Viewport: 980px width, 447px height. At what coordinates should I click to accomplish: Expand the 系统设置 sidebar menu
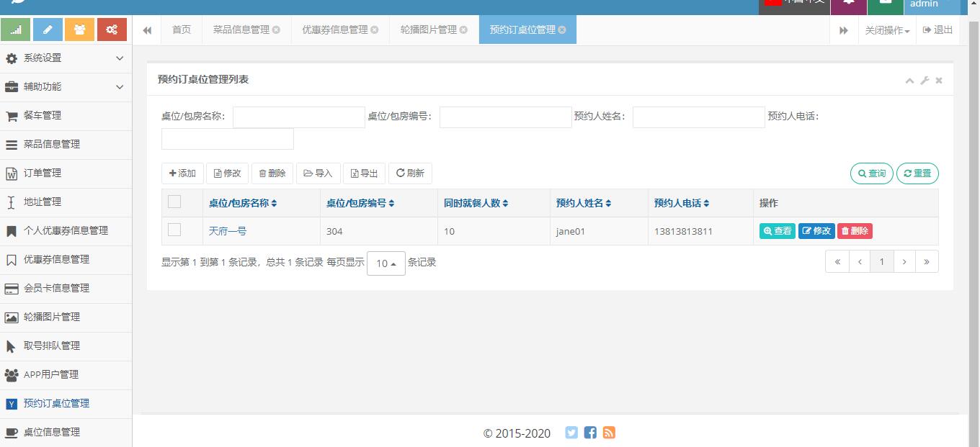tap(66, 58)
